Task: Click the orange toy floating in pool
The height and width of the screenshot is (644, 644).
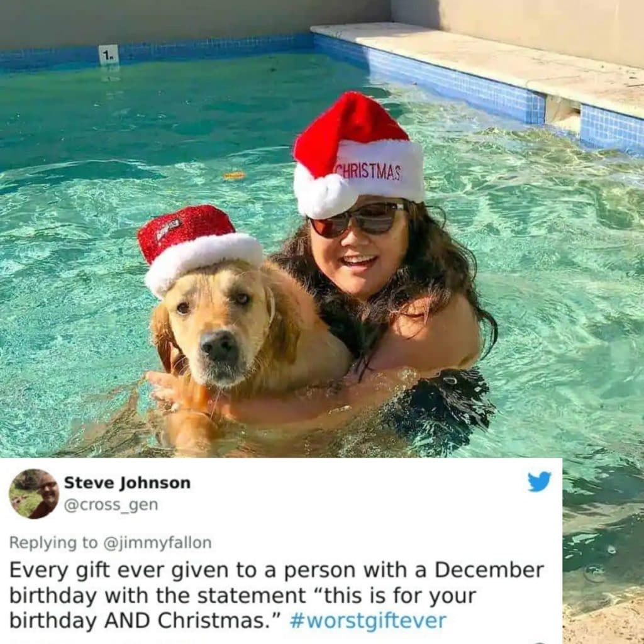Action: coord(234,176)
